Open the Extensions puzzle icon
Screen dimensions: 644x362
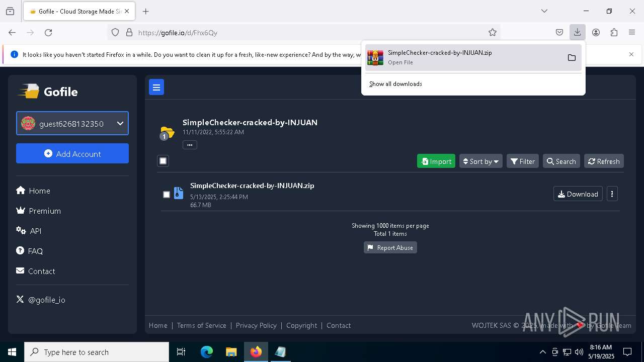point(614,32)
